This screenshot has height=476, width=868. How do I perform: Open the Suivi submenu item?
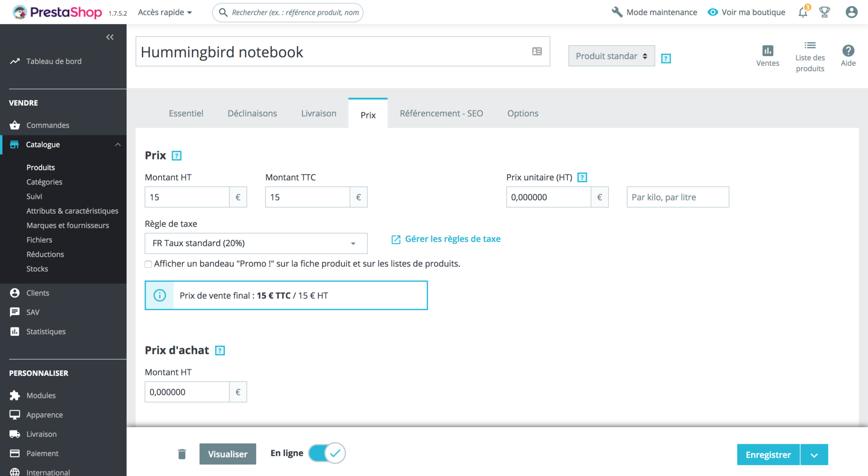[34, 196]
